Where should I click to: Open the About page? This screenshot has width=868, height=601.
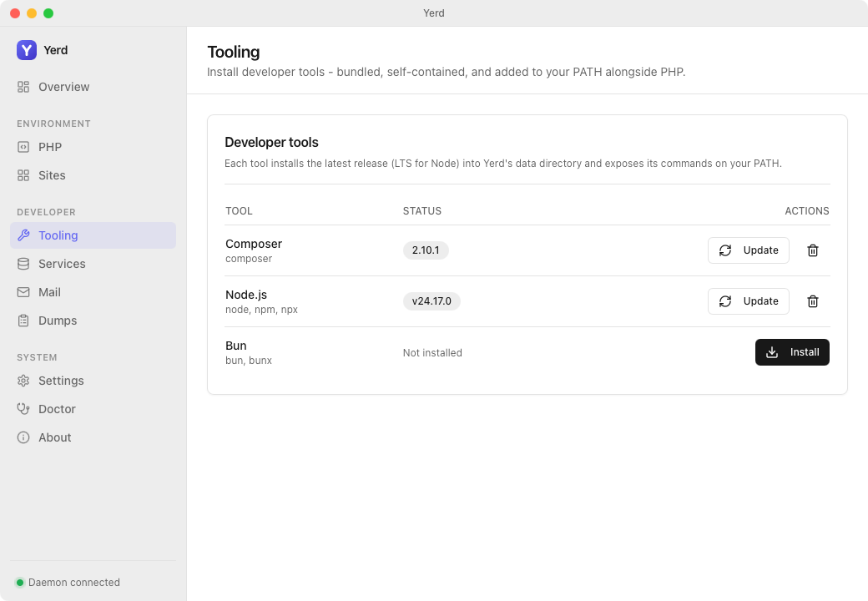point(93,437)
